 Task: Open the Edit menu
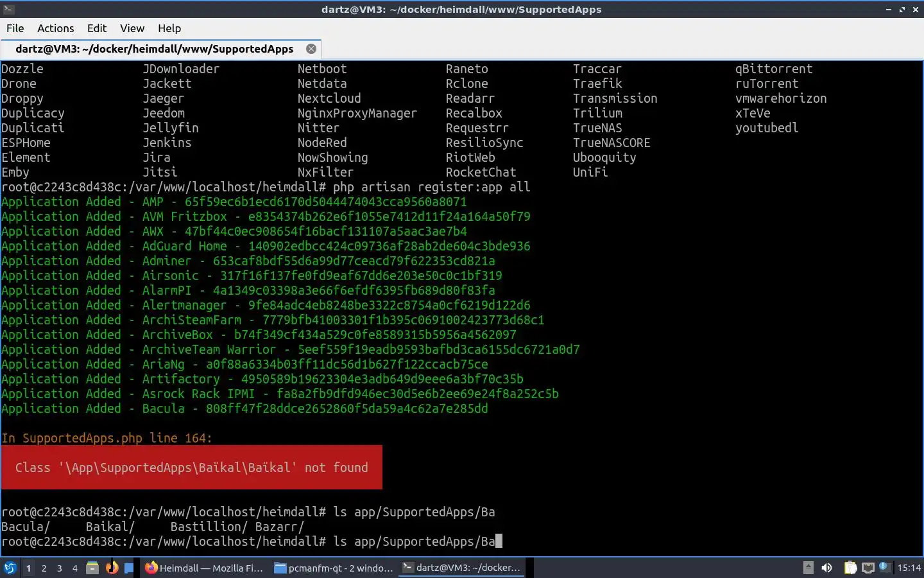click(97, 28)
